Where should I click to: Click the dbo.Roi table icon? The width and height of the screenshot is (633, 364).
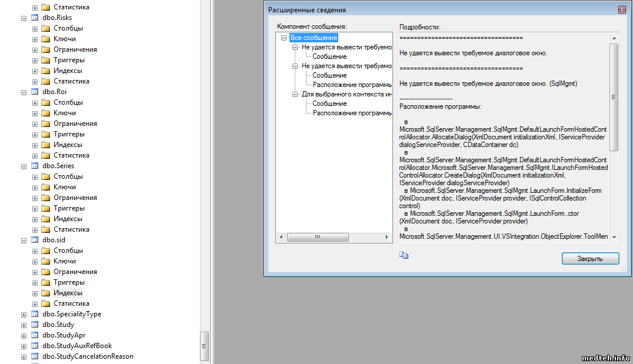pos(35,92)
